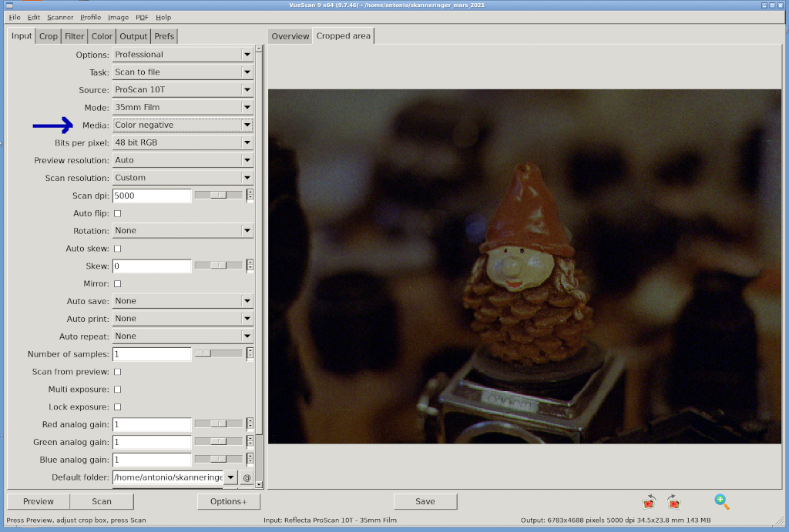Open the Edit menu

[34, 17]
